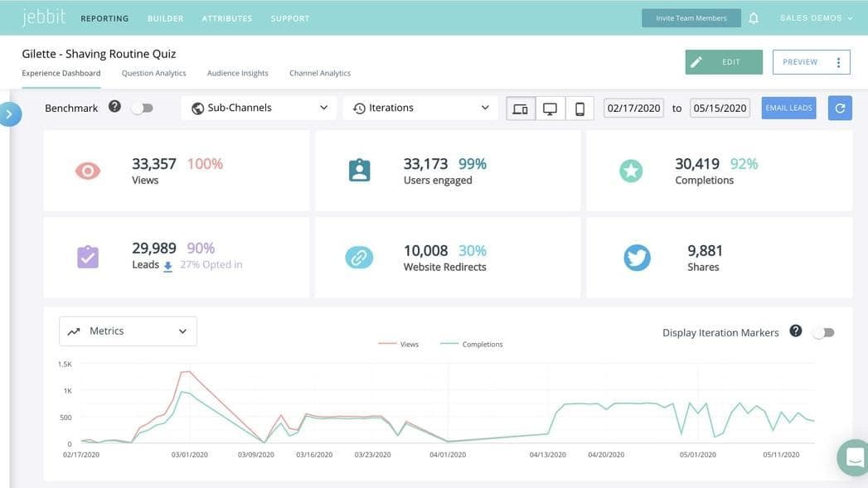Image resolution: width=868 pixels, height=488 pixels.
Task: Open the three-dot menu next to Preview
Action: click(838, 62)
